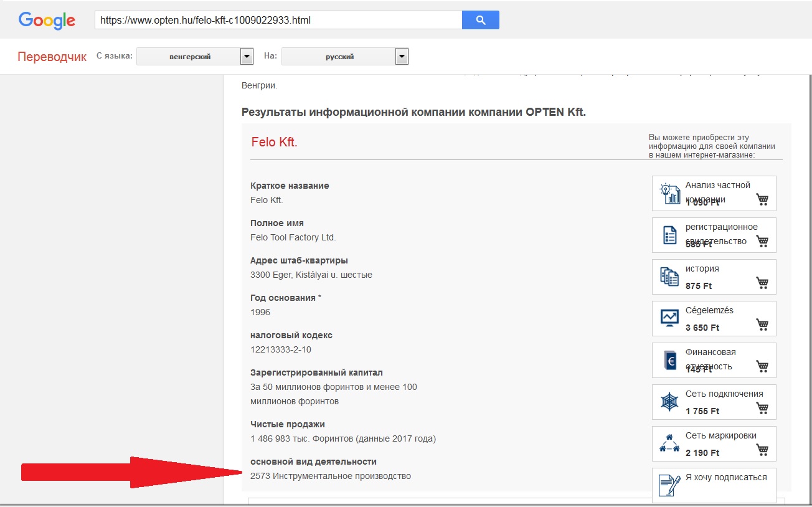Viewport: 812px width, 507px height.
Task: Click the история documents icon
Action: pyautogui.click(x=669, y=277)
